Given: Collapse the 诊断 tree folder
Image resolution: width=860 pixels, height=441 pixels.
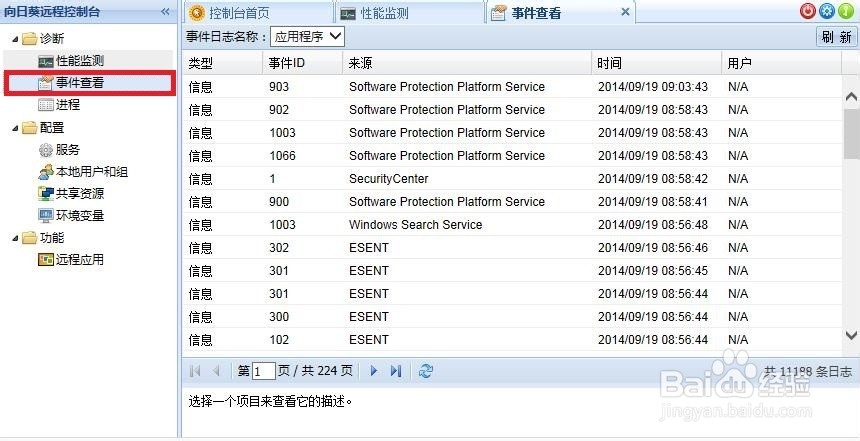Looking at the screenshot, I should (x=15, y=39).
